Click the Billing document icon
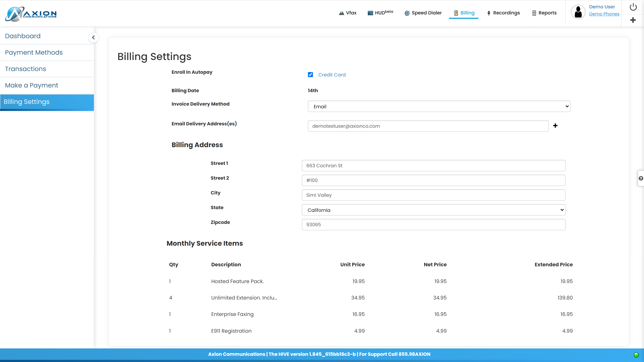This screenshot has width=644, height=362. pyautogui.click(x=456, y=13)
